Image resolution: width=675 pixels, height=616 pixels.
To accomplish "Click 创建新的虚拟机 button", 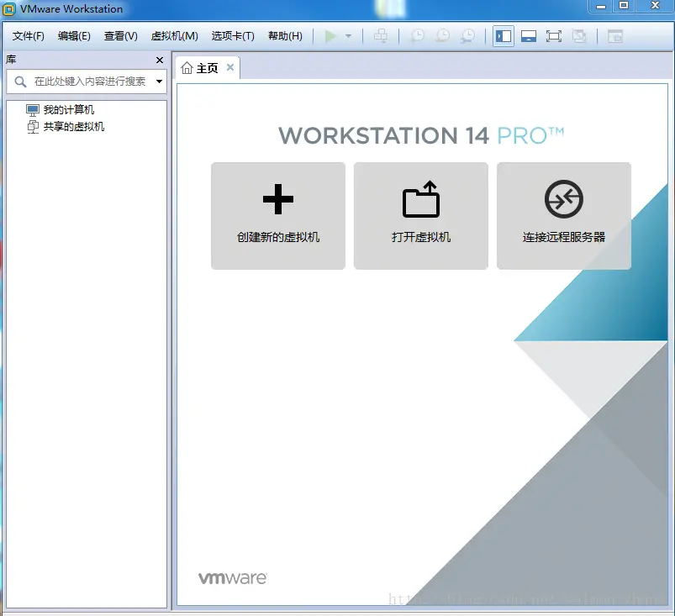I will pyautogui.click(x=278, y=216).
